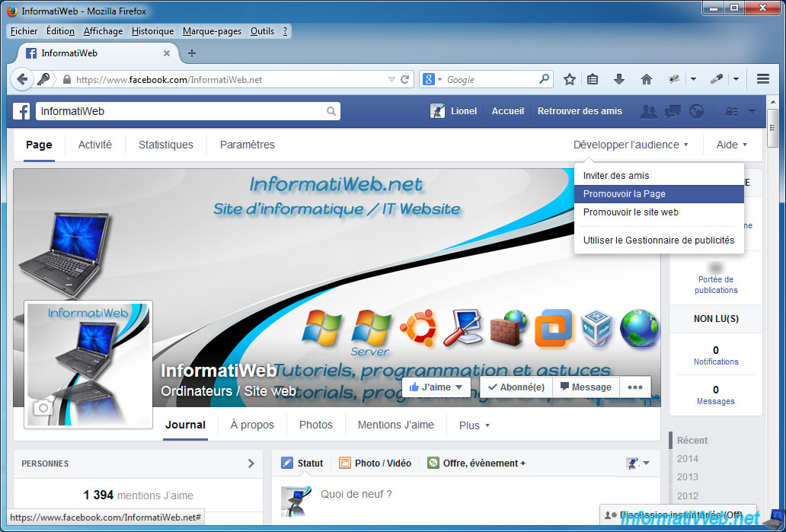Viewport: 786px width, 532px height.
Task: Click Retrouver des amis link
Action: pos(580,111)
